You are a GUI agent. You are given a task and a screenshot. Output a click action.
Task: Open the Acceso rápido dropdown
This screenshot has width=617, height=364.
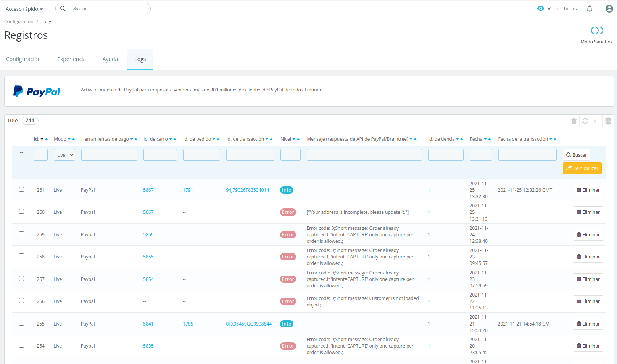24,9
